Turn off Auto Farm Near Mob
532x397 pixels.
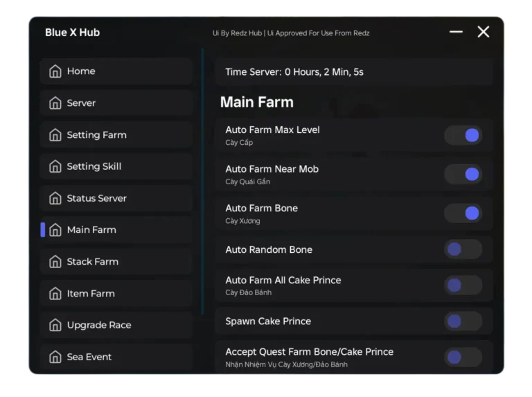tap(463, 174)
